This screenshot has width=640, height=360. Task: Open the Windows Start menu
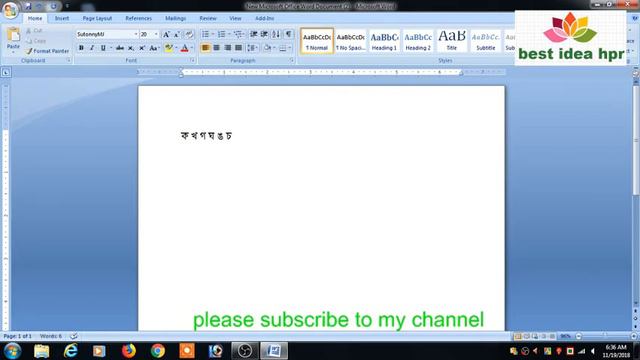point(12,351)
